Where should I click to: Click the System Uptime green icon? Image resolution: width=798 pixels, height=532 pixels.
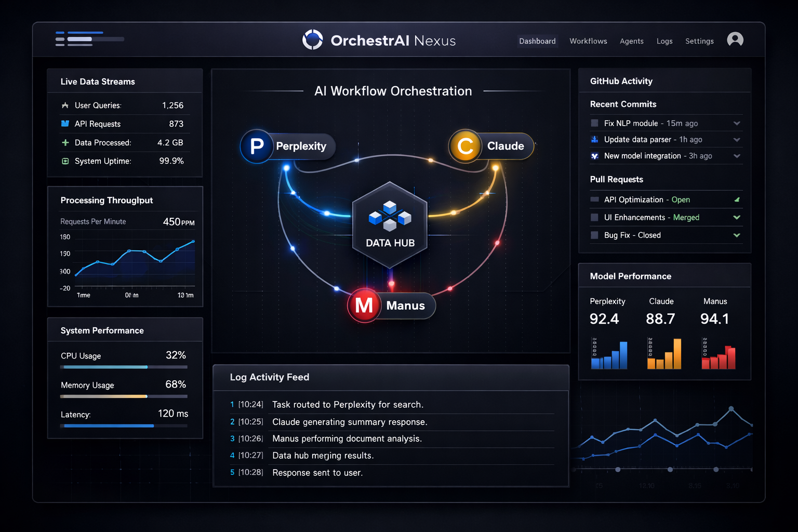point(65,161)
